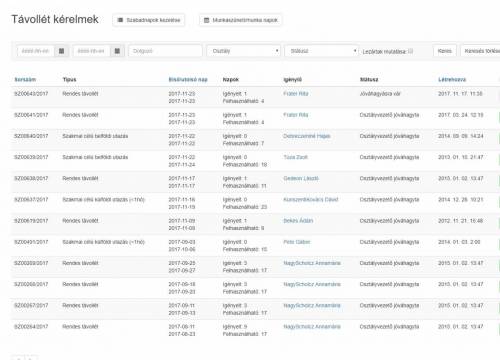Click type cell in row SZ00637/2017
500x360 pixels.
point(104,199)
